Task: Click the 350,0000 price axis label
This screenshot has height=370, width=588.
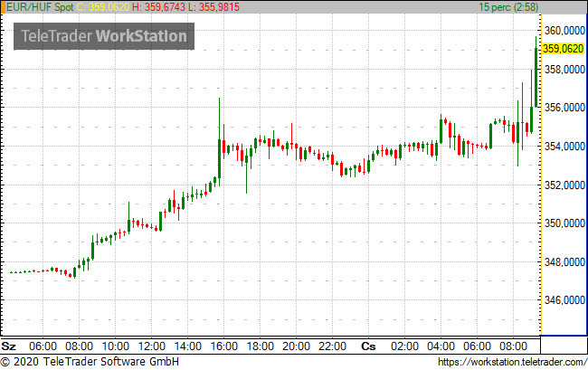Action: 564,223
